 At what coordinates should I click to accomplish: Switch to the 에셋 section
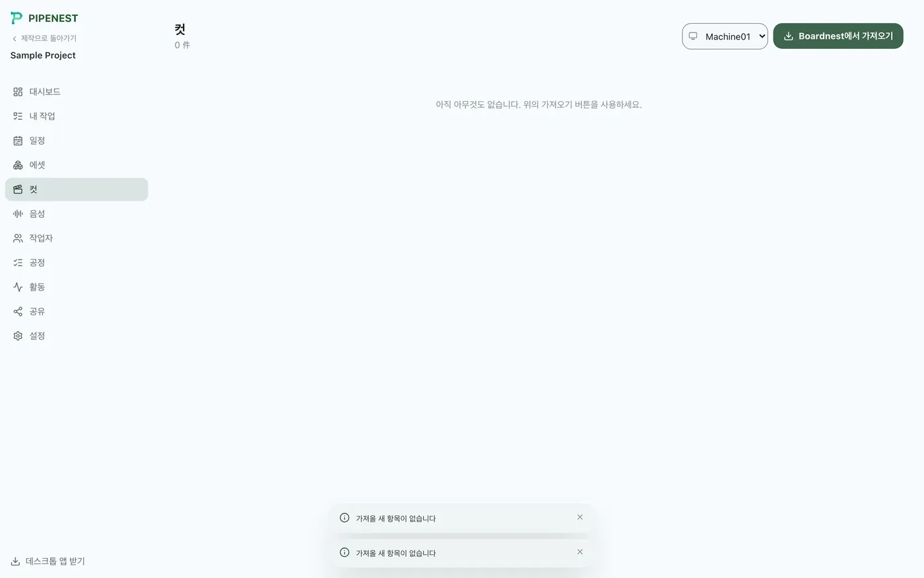tap(77, 165)
